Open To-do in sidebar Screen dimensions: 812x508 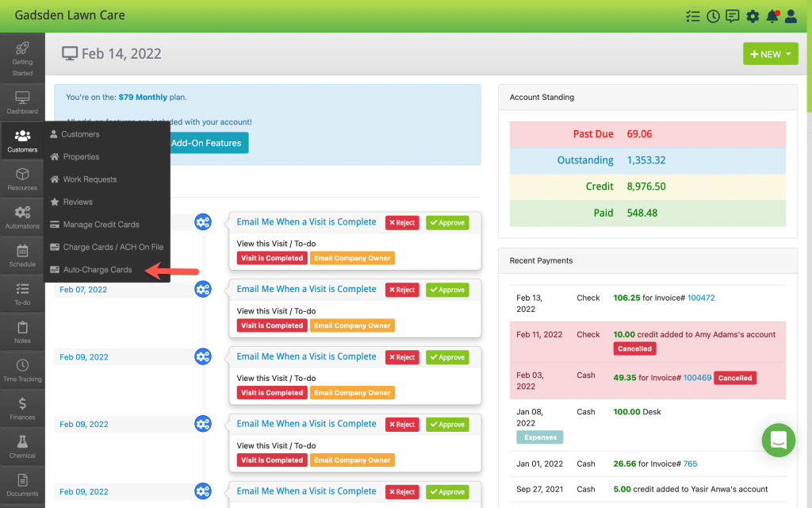coord(22,294)
